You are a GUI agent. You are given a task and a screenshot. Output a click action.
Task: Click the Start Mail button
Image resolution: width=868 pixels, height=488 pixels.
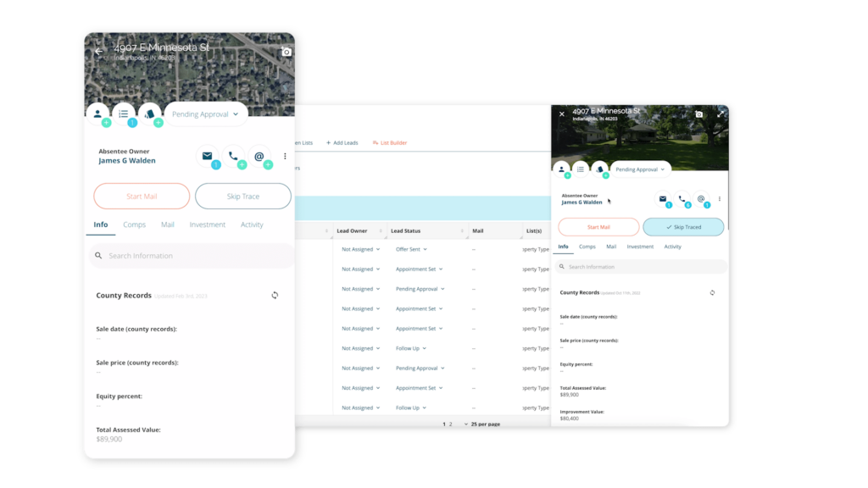(x=142, y=196)
